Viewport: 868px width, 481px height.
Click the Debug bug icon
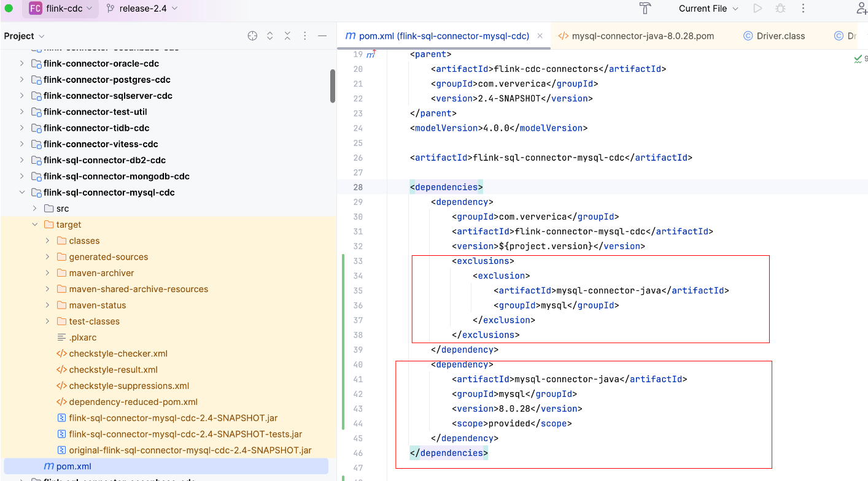coord(780,9)
